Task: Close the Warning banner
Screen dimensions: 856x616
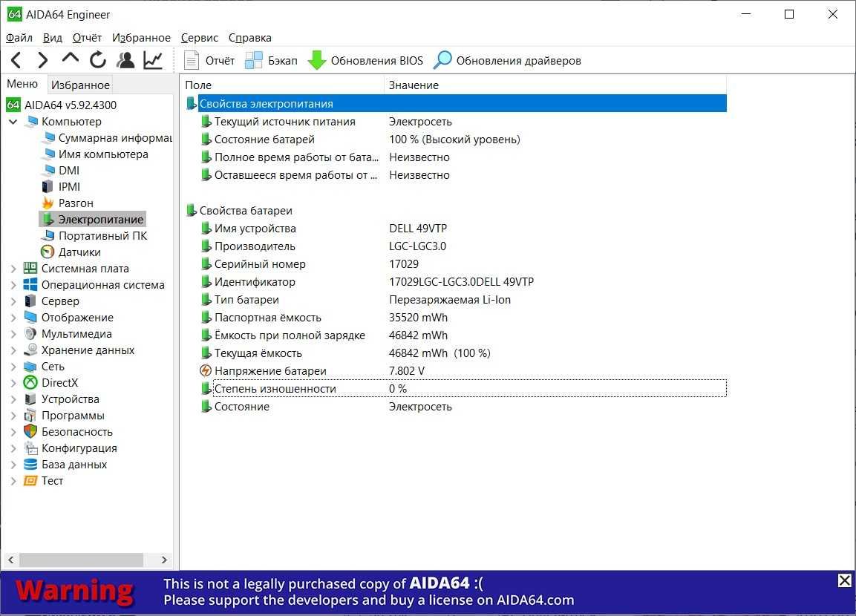Action: (x=845, y=580)
